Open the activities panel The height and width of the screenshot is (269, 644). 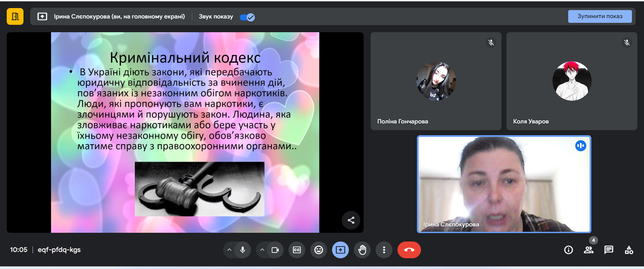pos(629,250)
